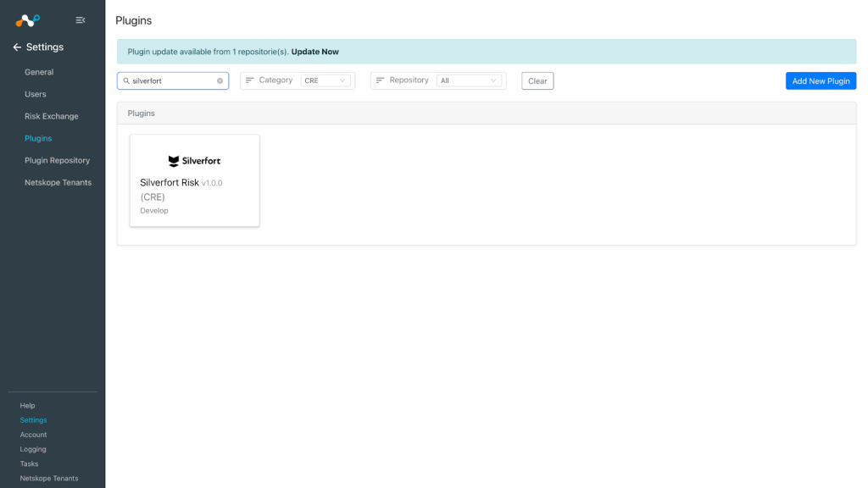Click the Clear filters button
868x488 pixels.
[537, 80]
